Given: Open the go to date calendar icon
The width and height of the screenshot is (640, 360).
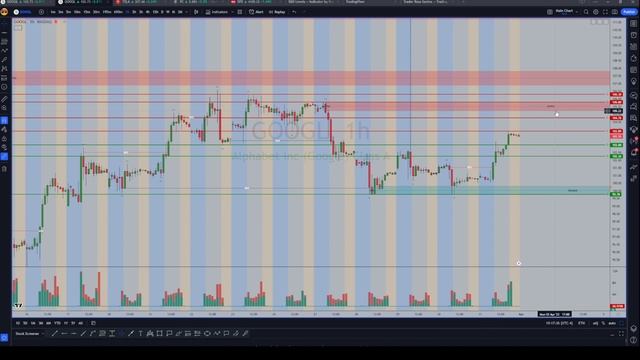Looking at the screenshot, I should click(93, 323).
